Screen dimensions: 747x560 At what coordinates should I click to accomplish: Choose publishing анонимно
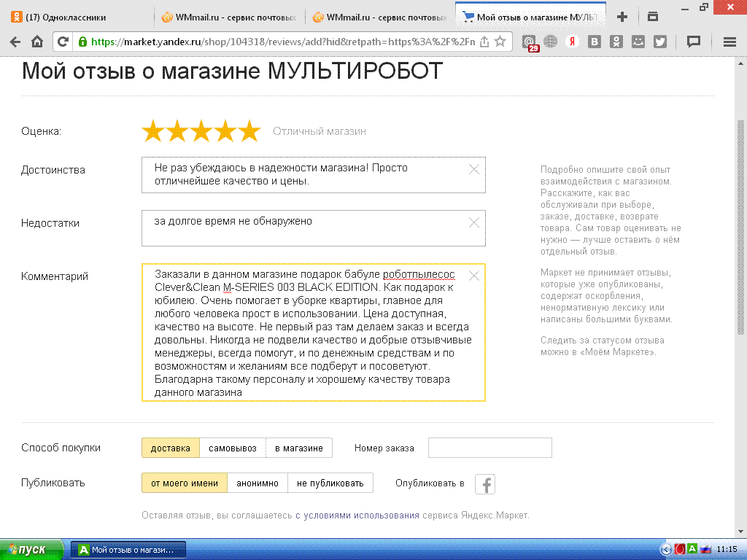click(x=258, y=483)
